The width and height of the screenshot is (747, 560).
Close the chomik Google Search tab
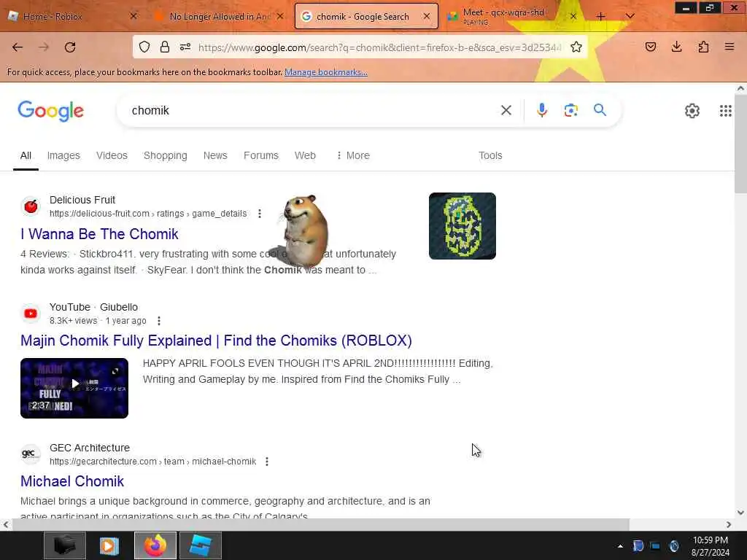426,17
